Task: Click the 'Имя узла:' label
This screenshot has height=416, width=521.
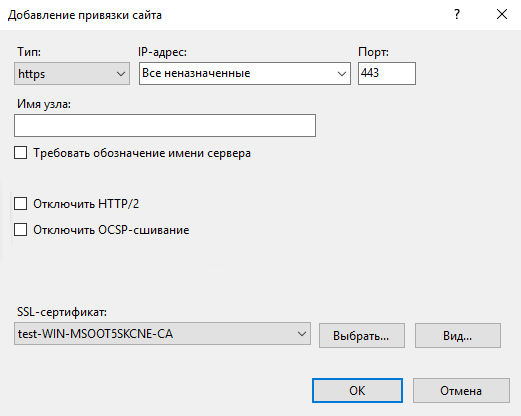Action: pyautogui.click(x=44, y=104)
